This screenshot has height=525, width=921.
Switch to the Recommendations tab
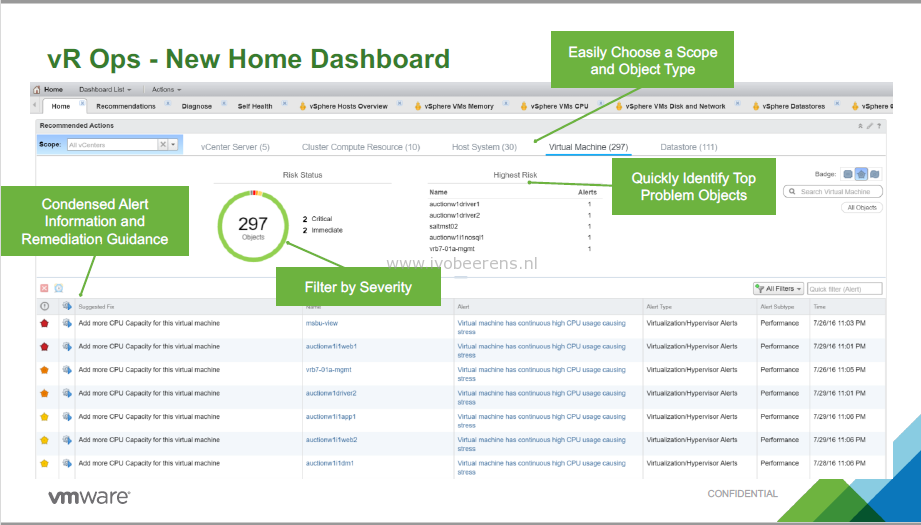[x=126, y=106]
